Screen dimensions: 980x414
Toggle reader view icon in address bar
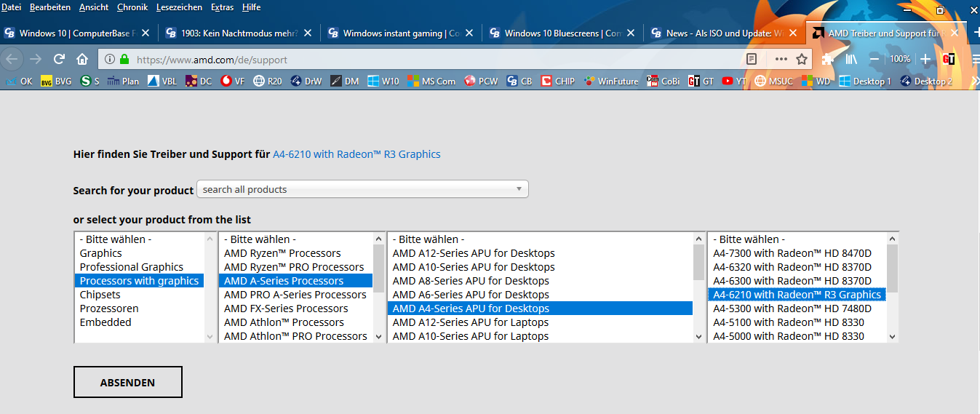click(752, 59)
